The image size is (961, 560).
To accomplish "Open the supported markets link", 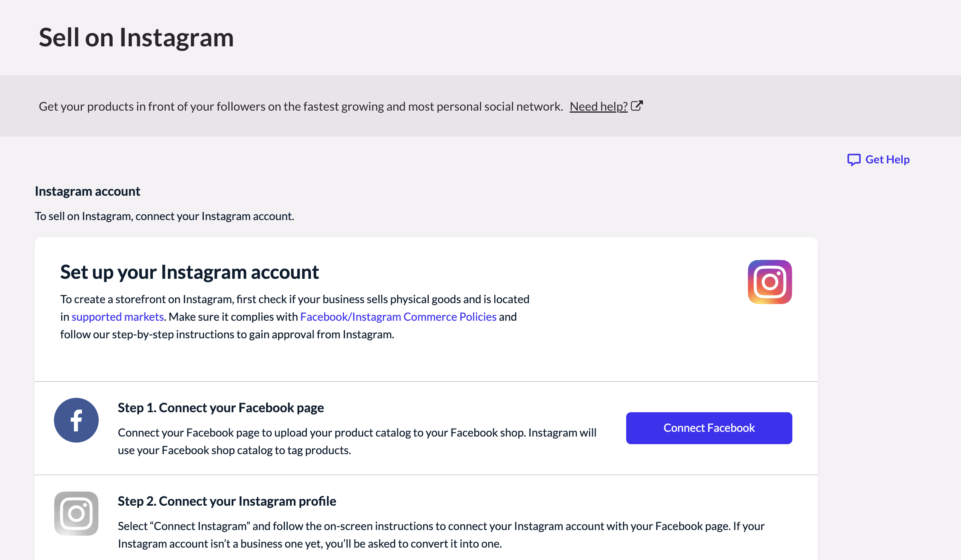I will click(117, 317).
